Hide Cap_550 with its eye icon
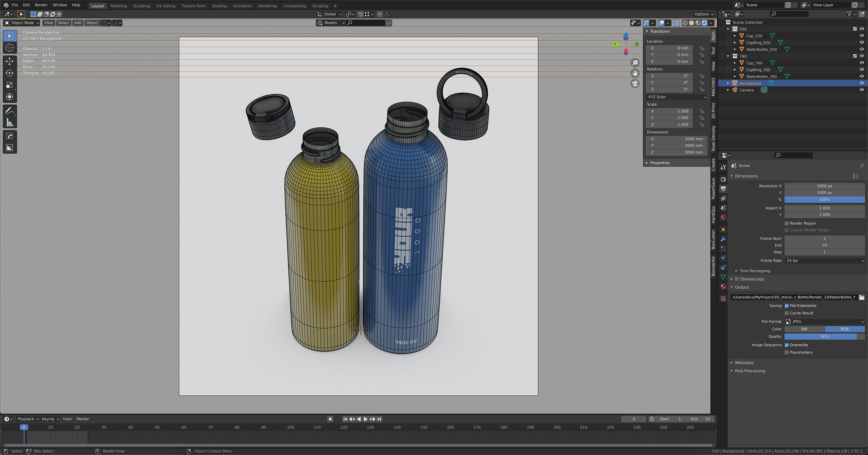Image resolution: width=868 pixels, height=455 pixels. pos(862,36)
